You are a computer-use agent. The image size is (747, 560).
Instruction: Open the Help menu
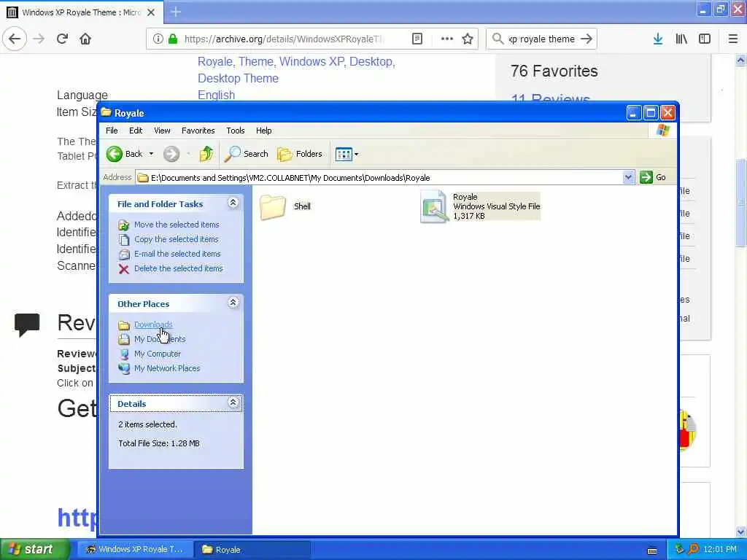(x=264, y=131)
